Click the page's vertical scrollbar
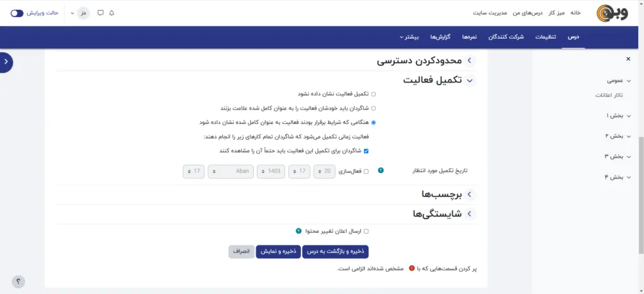Screen dimensions: 644x294 [641, 164]
